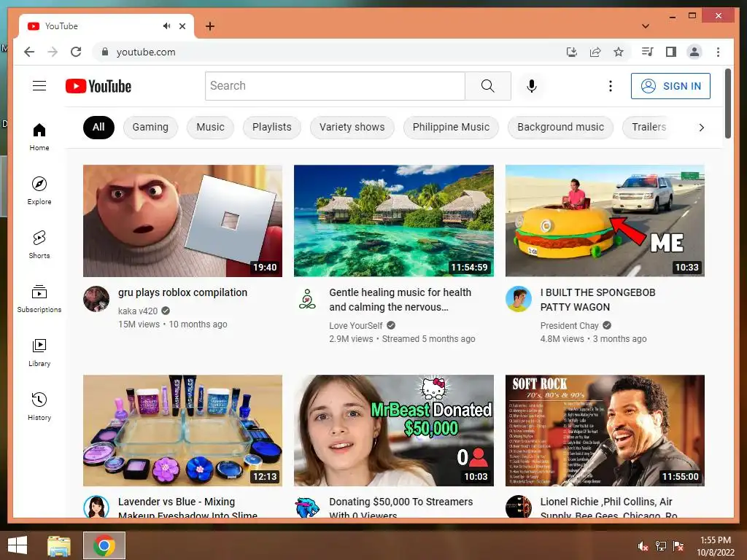Select the Variety shows chip

352,127
